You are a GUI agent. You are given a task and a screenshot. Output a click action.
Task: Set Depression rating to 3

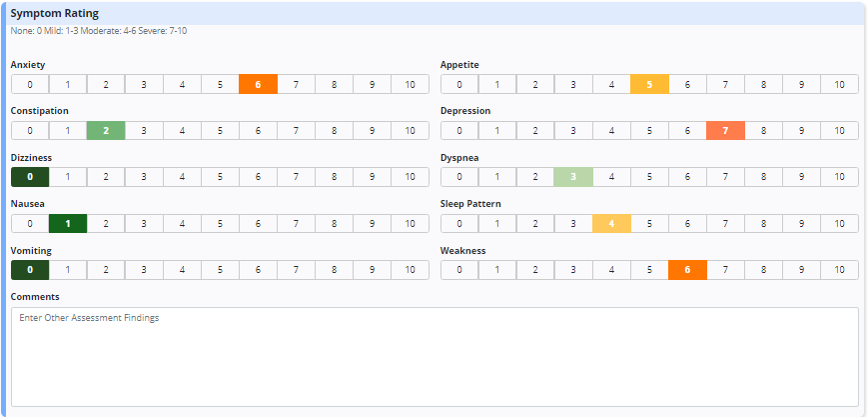click(x=573, y=131)
